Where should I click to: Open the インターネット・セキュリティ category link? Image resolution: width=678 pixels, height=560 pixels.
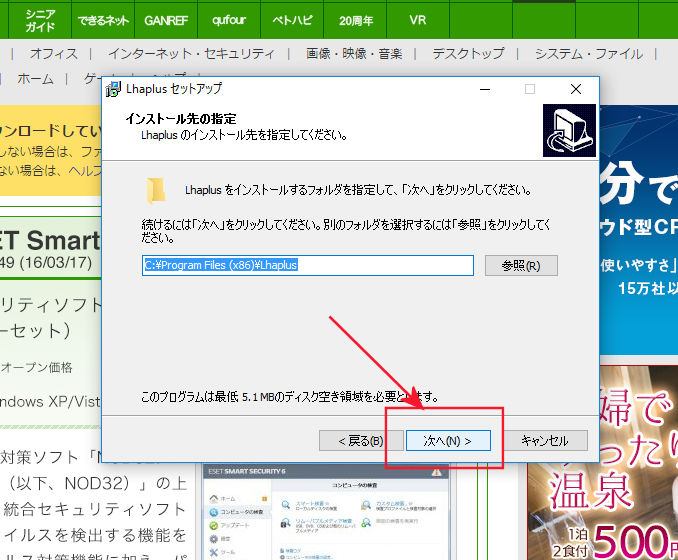point(191,54)
